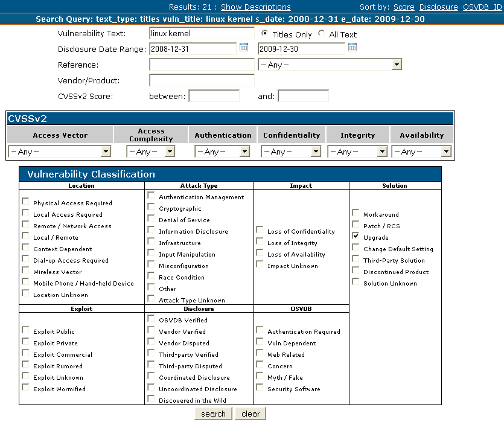This screenshot has width=504, height=422.
Task: Check Loss of Confidentiality impact
Action: point(260,229)
